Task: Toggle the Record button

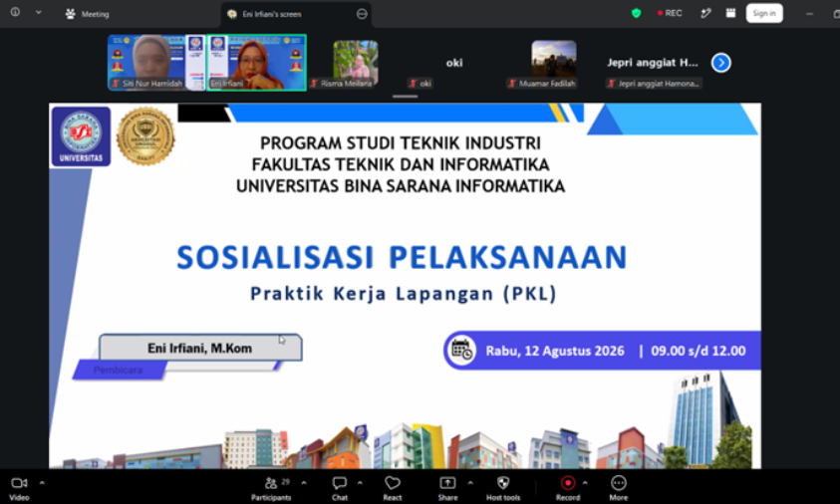Action: 568,488
